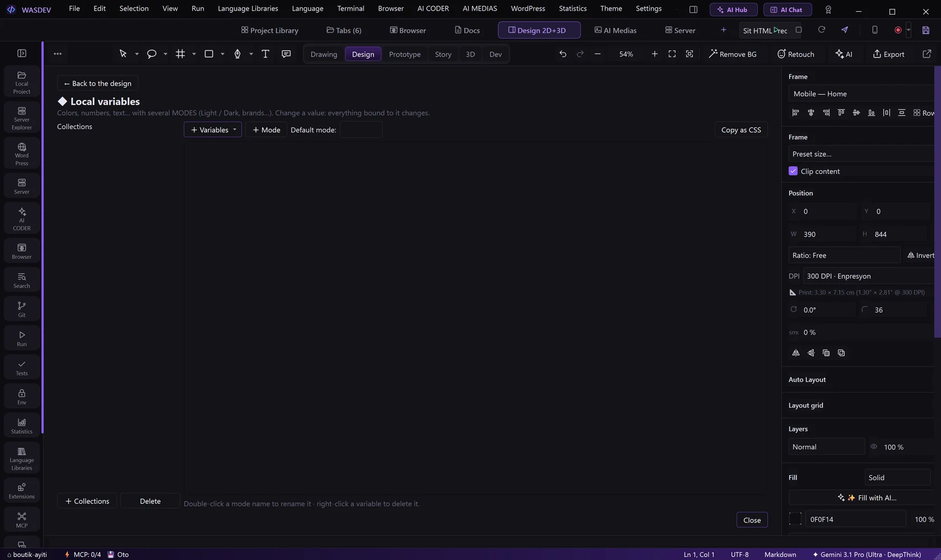
Task: Zoom in with the plus icon
Action: [655, 54]
